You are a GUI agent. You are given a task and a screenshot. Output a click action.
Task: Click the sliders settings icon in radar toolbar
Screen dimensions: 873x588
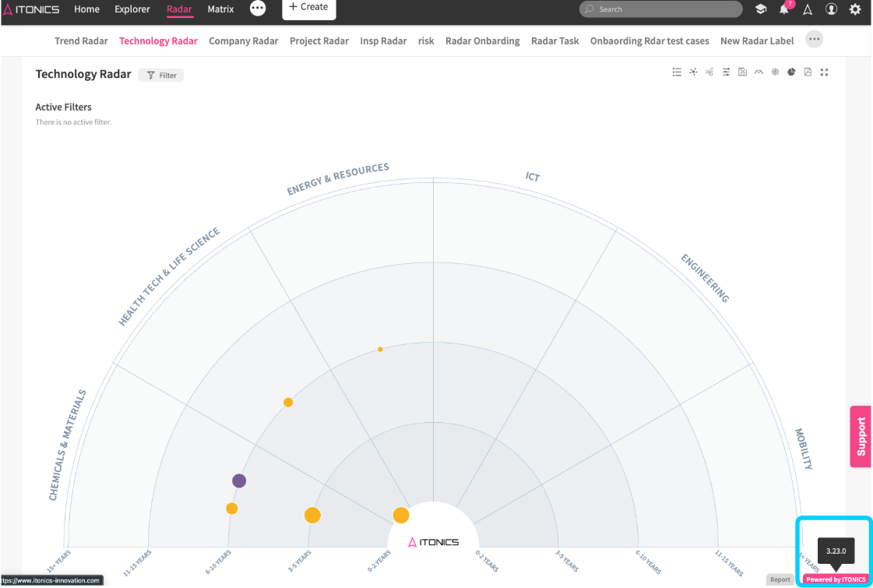coord(726,72)
